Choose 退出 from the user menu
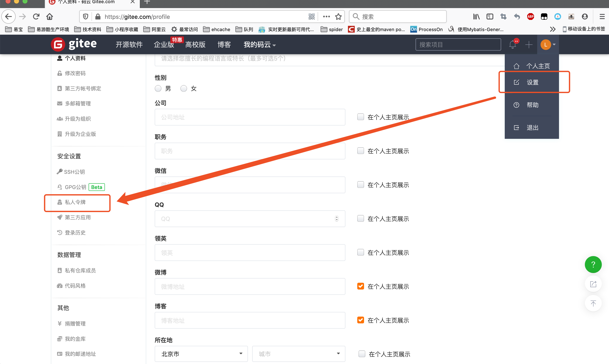This screenshot has height=364, width=609. [x=532, y=128]
